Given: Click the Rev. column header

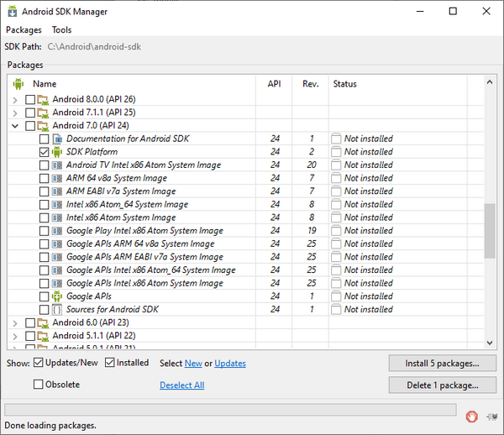Looking at the screenshot, I should point(311,84).
